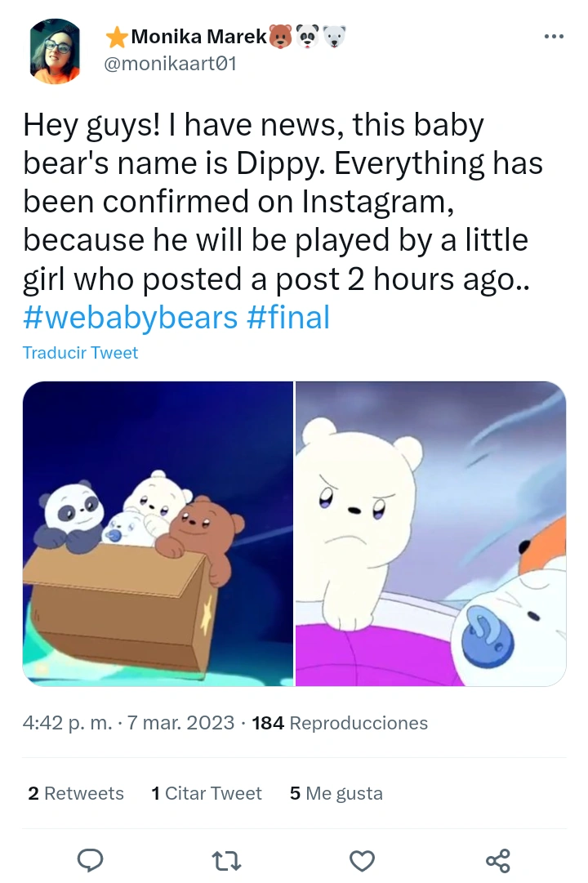This screenshot has height=883, width=588.
Task: Open the share icon options
Action: (x=497, y=859)
